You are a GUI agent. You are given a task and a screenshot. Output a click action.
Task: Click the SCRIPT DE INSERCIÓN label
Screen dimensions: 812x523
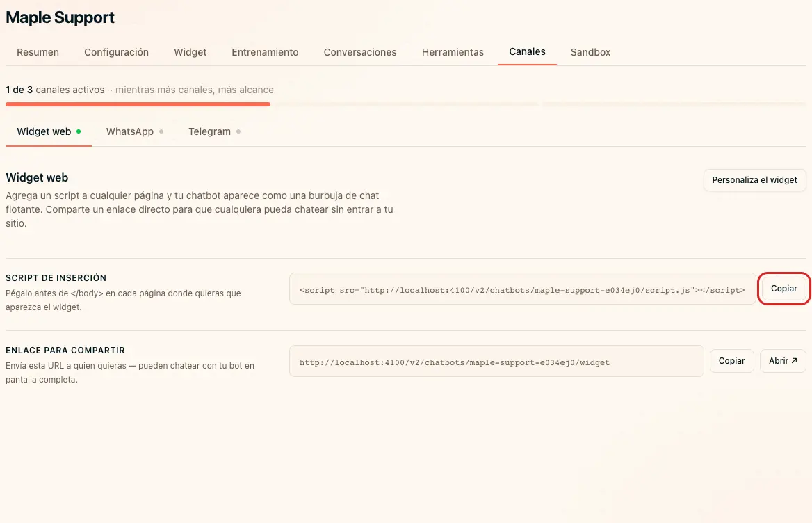pyautogui.click(x=56, y=278)
